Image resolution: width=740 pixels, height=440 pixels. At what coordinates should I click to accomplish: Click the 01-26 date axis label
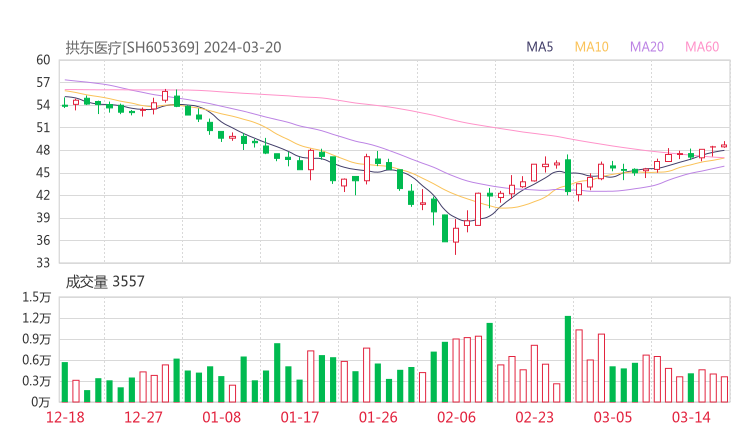(x=378, y=417)
